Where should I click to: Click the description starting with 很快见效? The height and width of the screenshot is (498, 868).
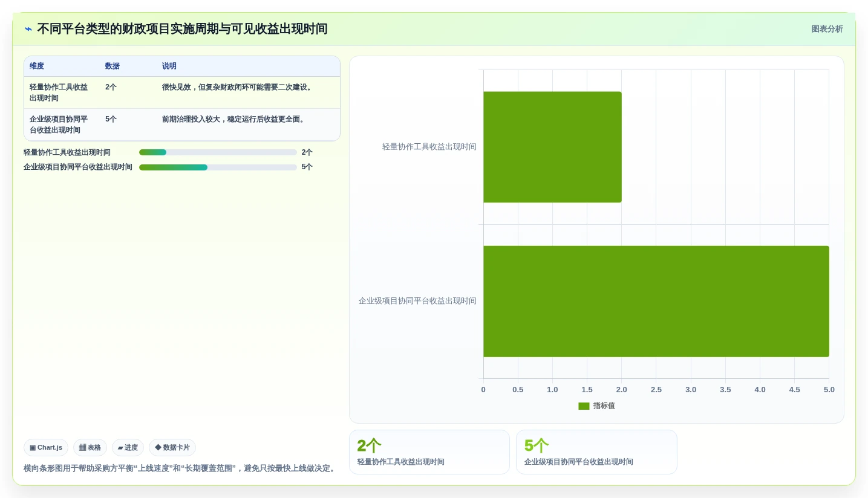(237, 87)
